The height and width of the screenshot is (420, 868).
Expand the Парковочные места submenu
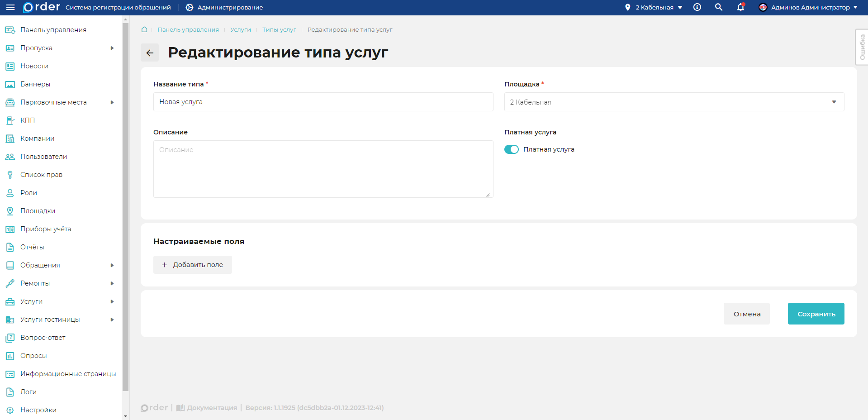(x=112, y=102)
